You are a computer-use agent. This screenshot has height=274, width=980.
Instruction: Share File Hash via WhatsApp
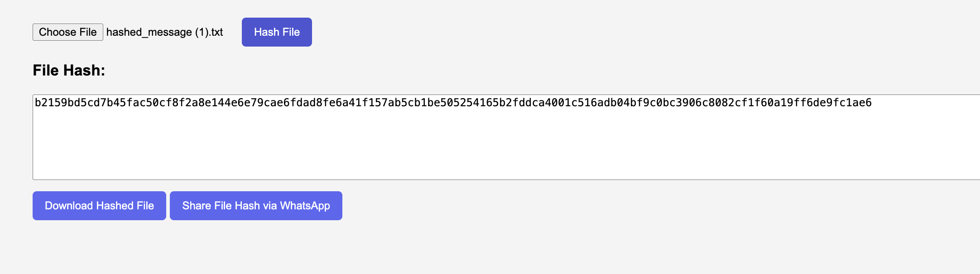point(256,206)
